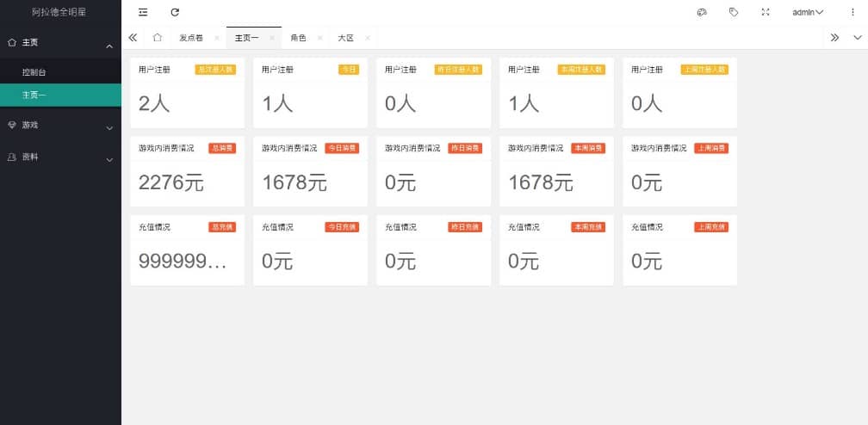The height and width of the screenshot is (425, 868).
Task: Click the tag note icon in header
Action: click(x=734, y=12)
